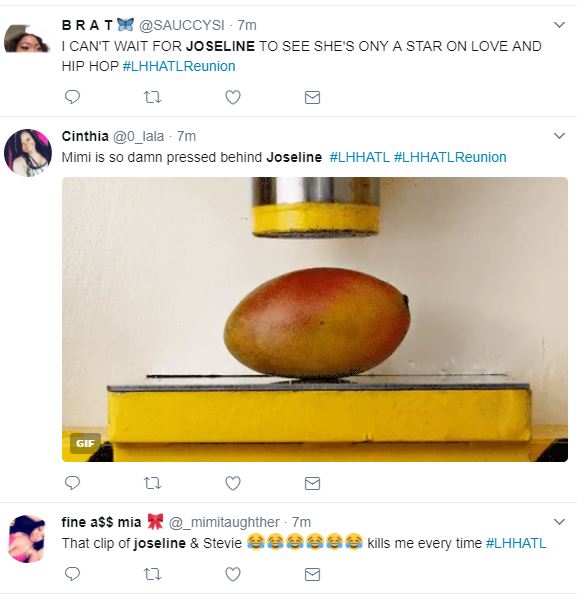
Task: Send BRAT's tweet via direct message
Action: pos(312,98)
